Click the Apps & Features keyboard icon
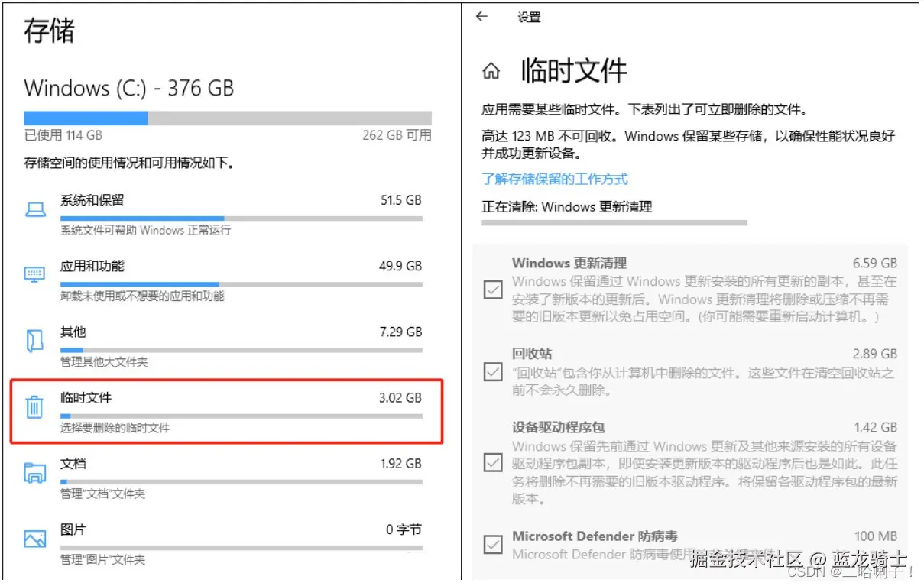This screenshot has height=586, width=924. tap(35, 274)
